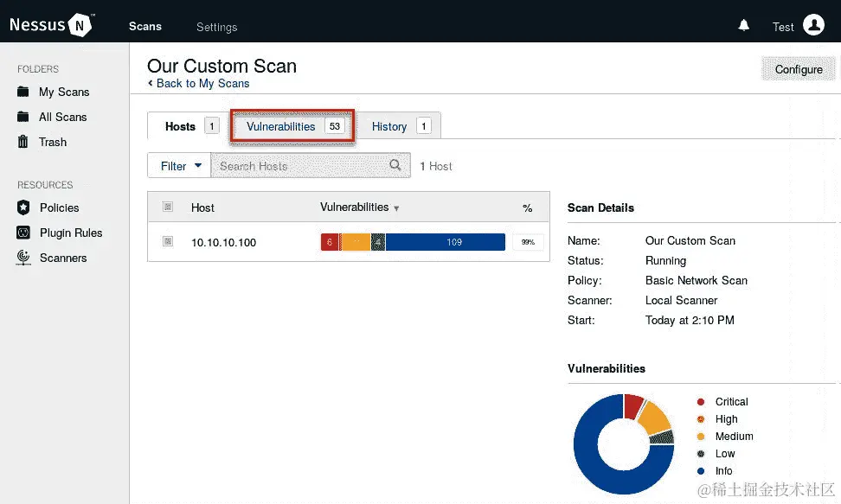
Task: Click the % column header
Action: tap(527, 208)
